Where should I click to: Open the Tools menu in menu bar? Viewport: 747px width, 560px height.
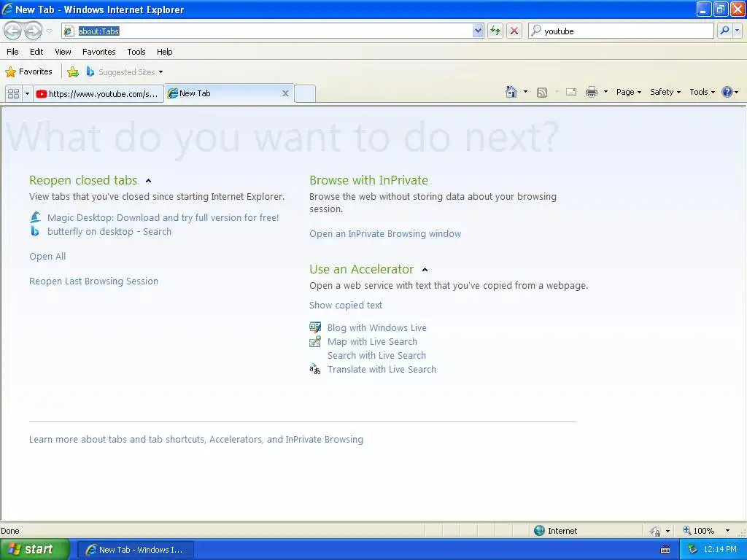pyautogui.click(x=136, y=52)
